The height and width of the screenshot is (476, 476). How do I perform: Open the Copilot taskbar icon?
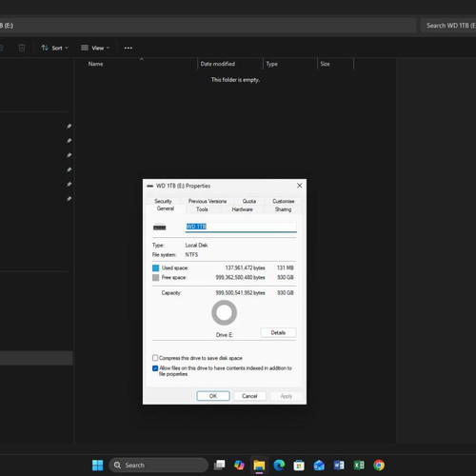click(239, 466)
